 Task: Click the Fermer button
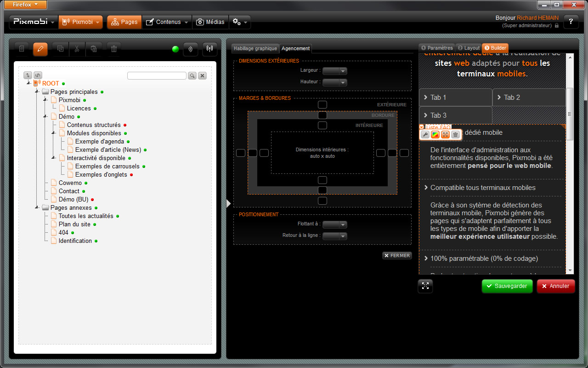(397, 256)
